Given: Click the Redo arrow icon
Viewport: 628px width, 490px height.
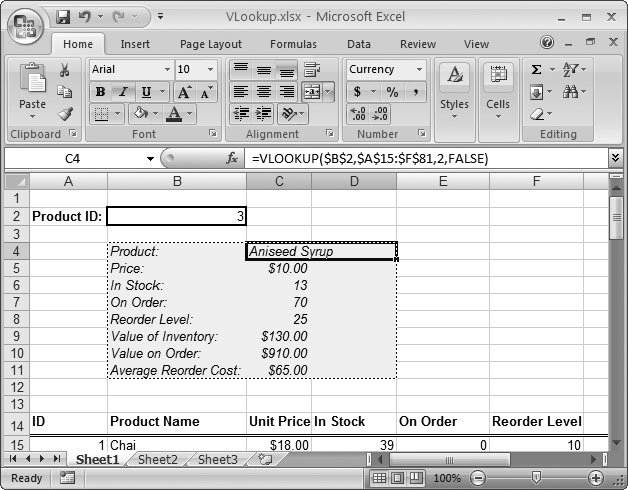Looking at the screenshot, I should point(119,17).
